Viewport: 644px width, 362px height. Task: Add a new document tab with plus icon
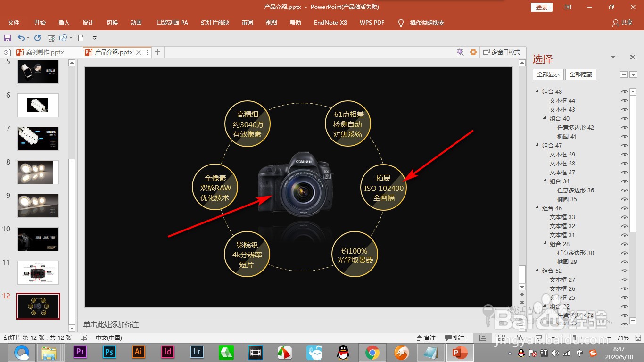tap(157, 52)
